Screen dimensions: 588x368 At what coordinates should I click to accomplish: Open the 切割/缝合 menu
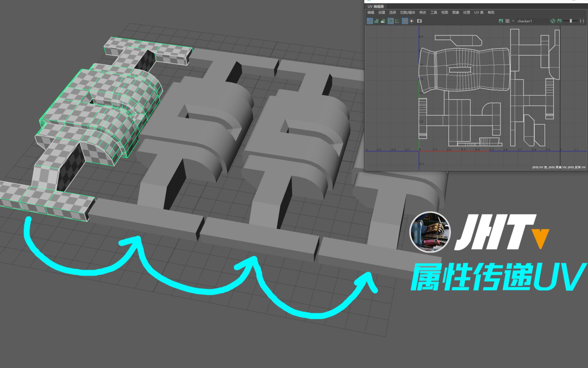407,12
